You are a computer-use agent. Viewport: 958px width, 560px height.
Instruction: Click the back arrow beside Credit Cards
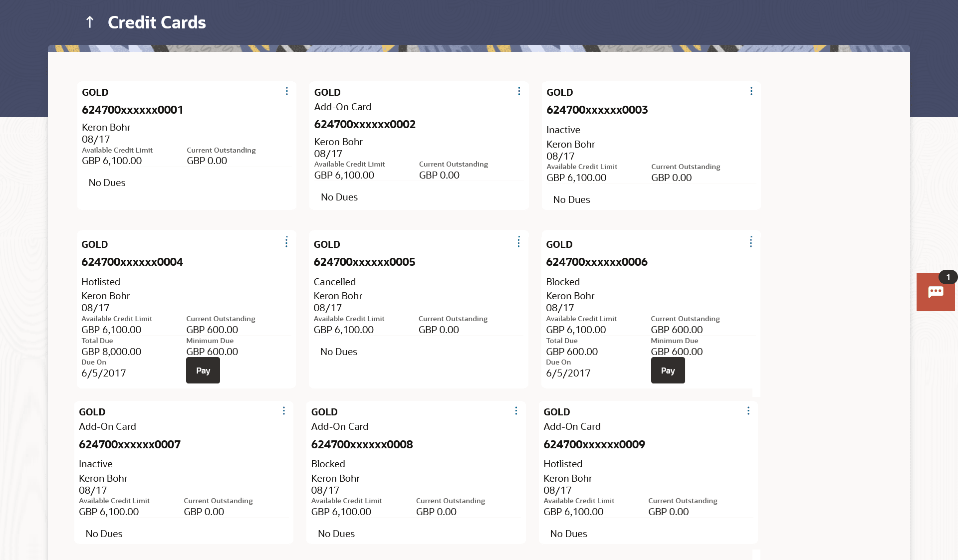pos(90,22)
